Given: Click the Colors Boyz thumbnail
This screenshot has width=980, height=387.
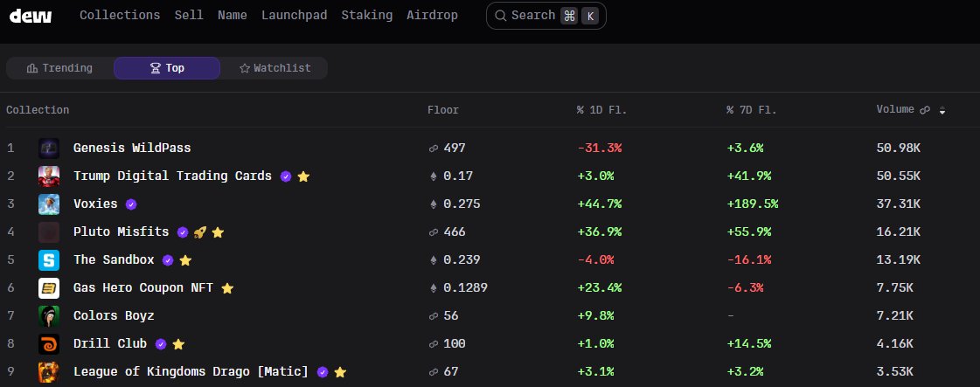Looking at the screenshot, I should (49, 316).
